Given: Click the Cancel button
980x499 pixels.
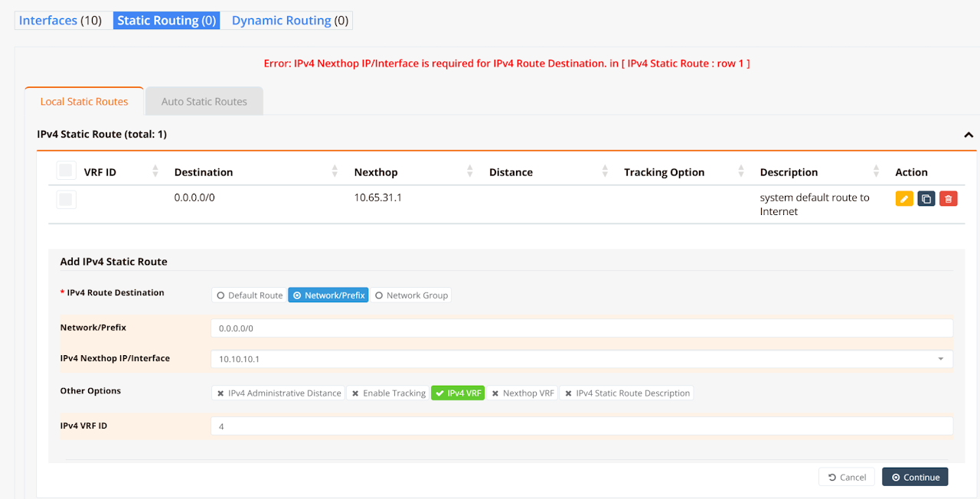Looking at the screenshot, I should (x=846, y=477).
